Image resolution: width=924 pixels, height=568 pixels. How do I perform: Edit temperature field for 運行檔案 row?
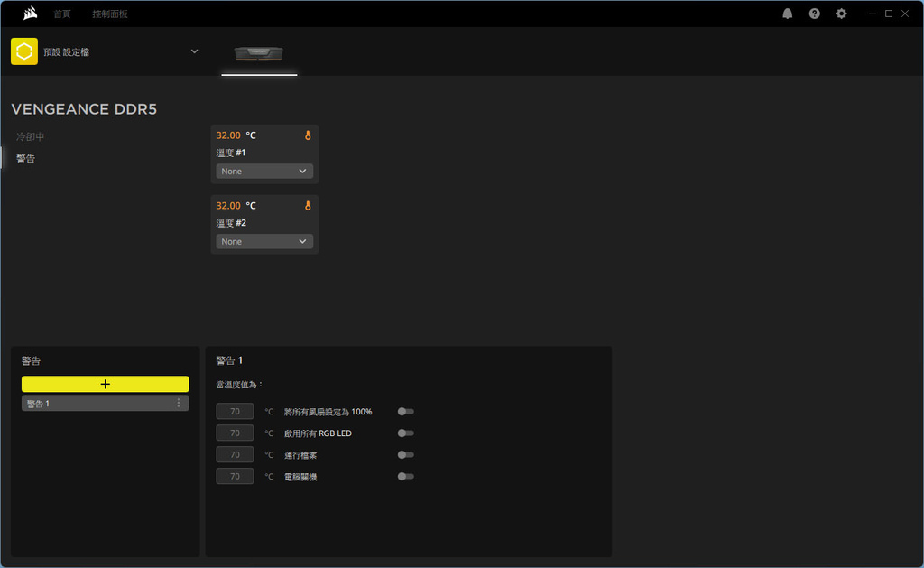[x=236, y=455]
